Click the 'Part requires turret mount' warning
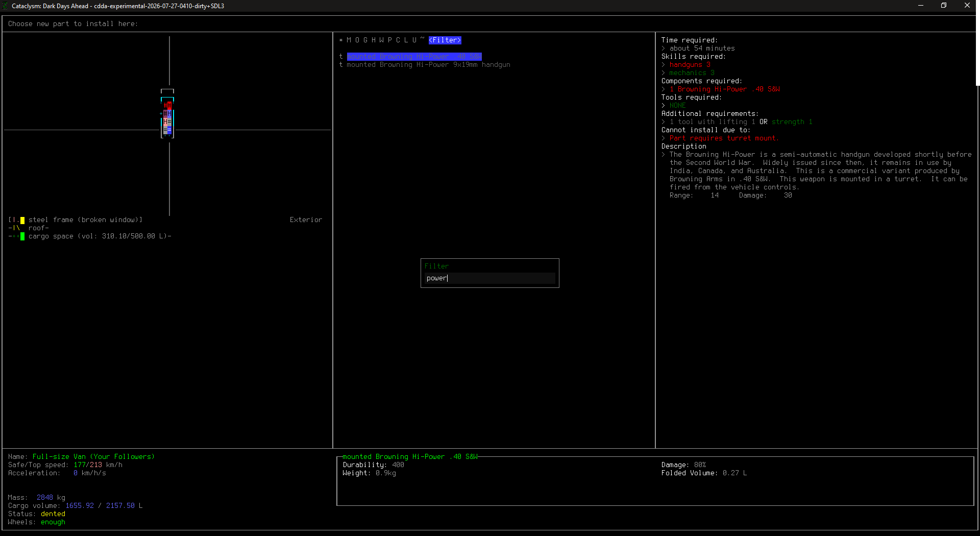The image size is (980, 536). click(724, 138)
